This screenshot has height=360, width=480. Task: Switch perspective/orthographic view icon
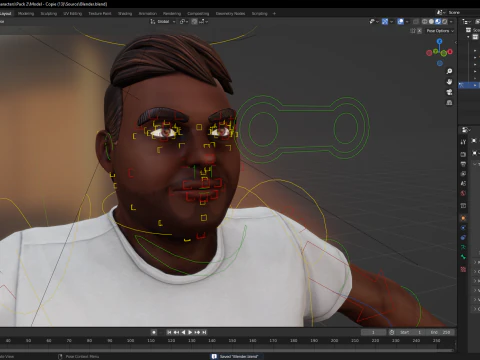[x=449, y=102]
